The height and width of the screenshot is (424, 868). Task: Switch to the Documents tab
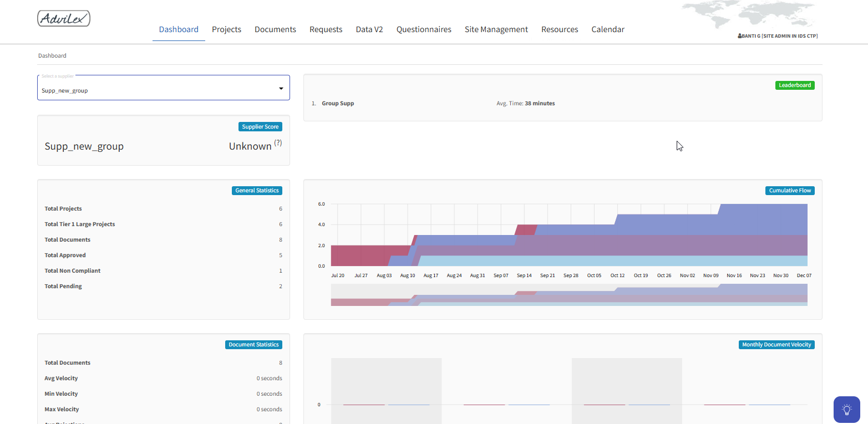tap(275, 29)
